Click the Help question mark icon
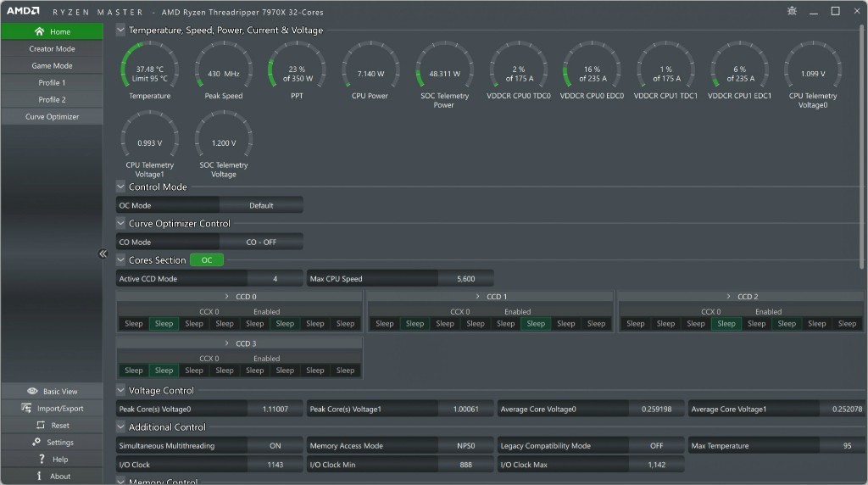 [41, 459]
